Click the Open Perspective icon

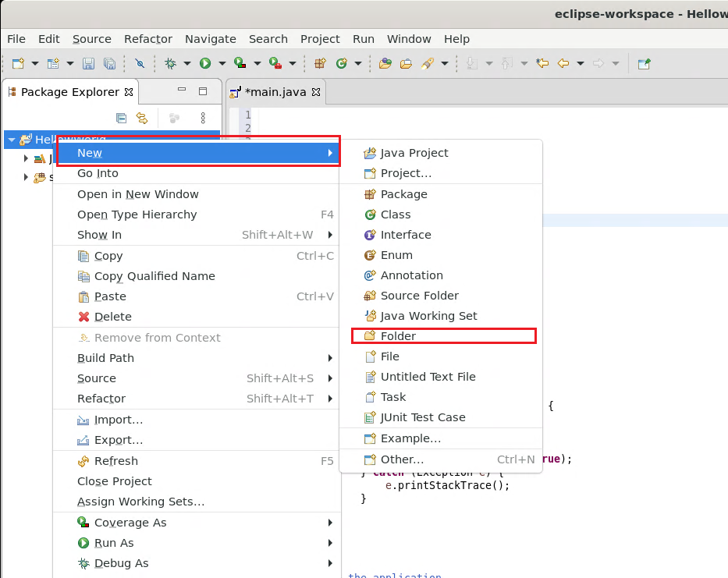pos(645,63)
